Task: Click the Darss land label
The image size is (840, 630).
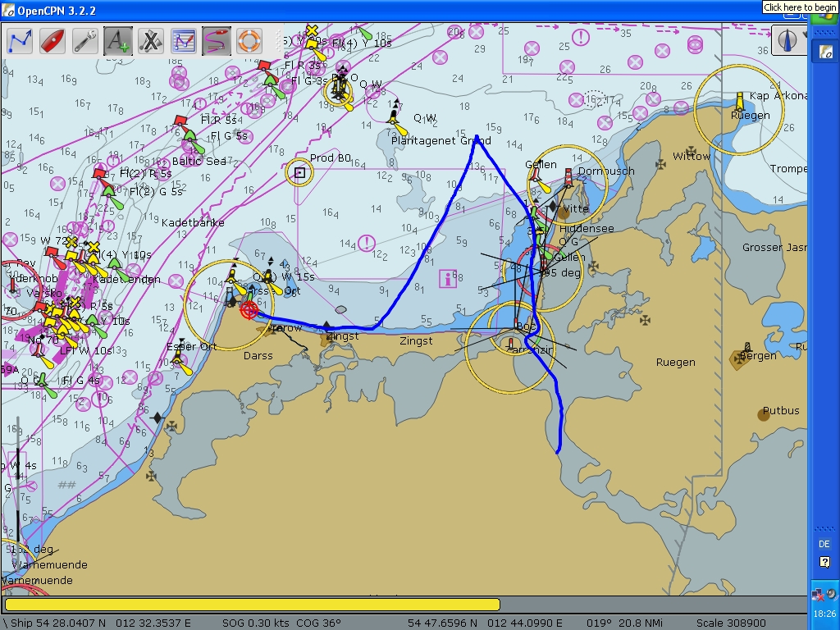Action: click(258, 356)
